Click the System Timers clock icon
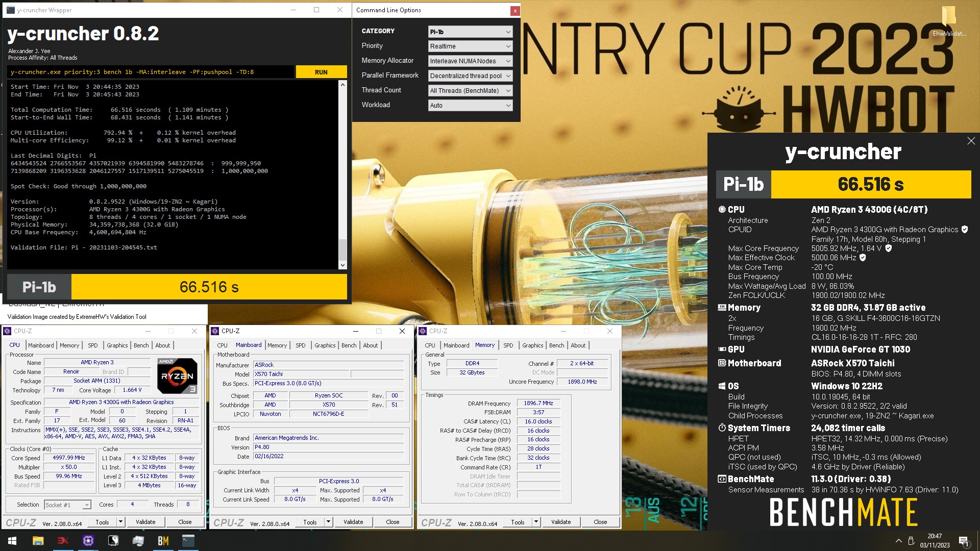980x551 pixels. point(722,428)
